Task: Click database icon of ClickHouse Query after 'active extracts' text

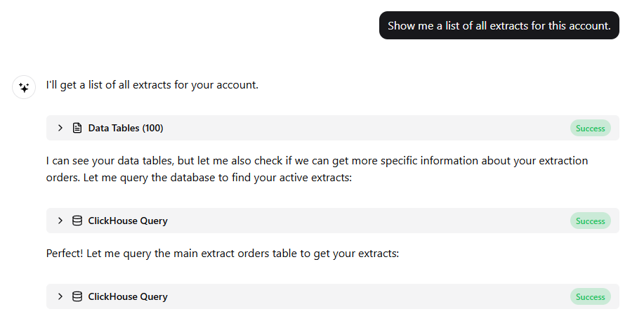Action: point(77,221)
